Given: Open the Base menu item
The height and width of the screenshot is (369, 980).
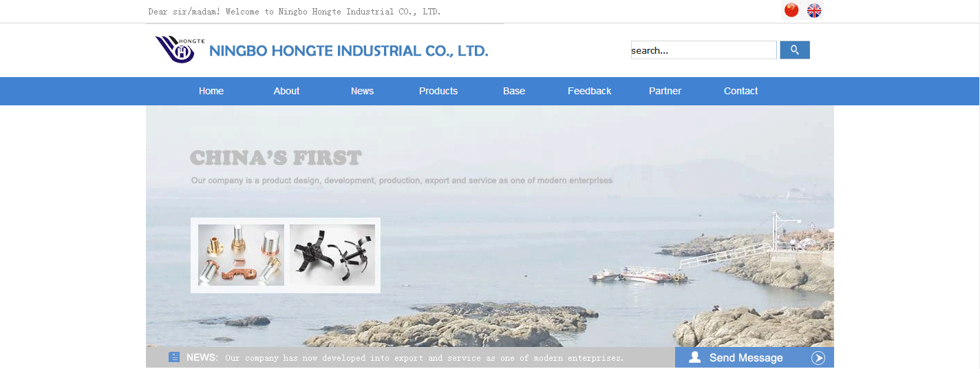Looking at the screenshot, I should 514,91.
